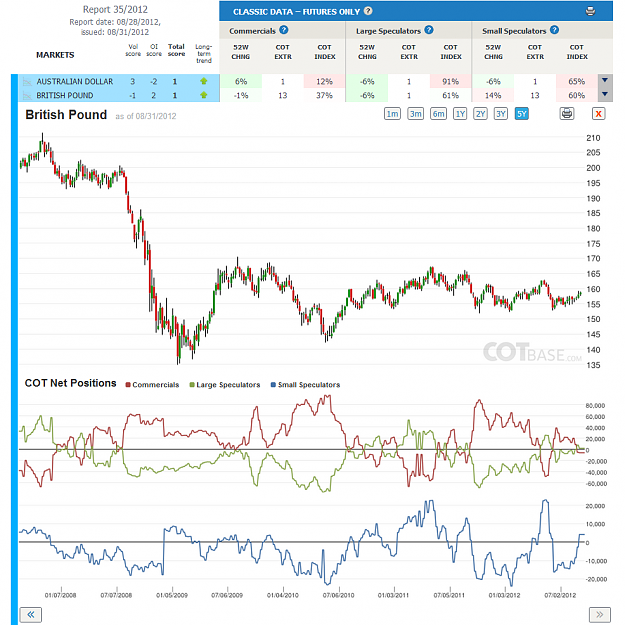
Task: Click the Small Speculators help icon
Action: (x=554, y=30)
